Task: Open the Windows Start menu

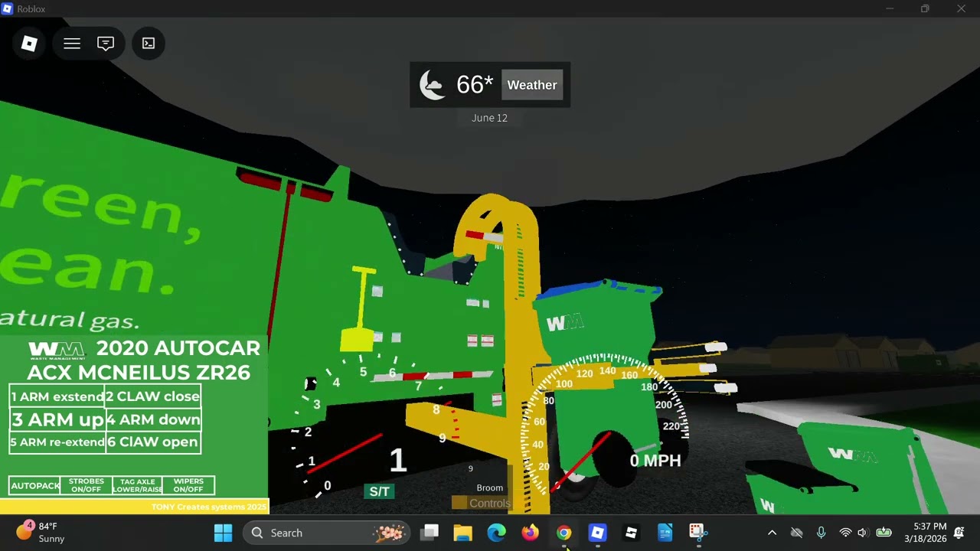Action: coord(224,533)
